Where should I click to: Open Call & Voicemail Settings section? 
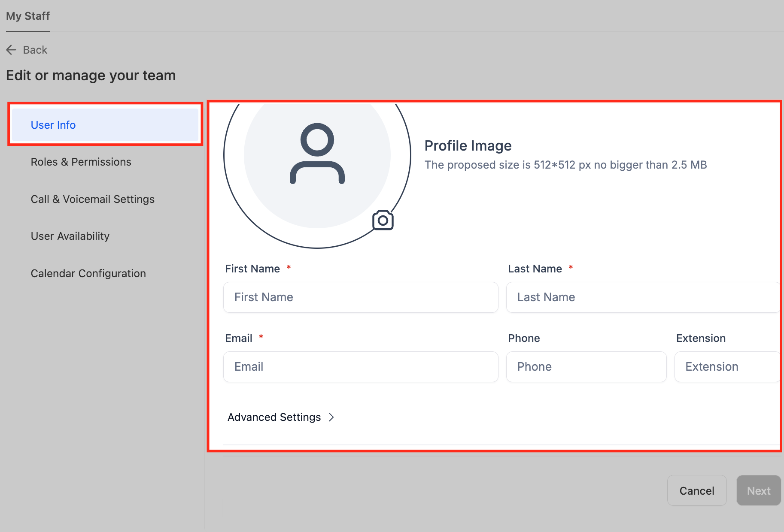[92, 199]
